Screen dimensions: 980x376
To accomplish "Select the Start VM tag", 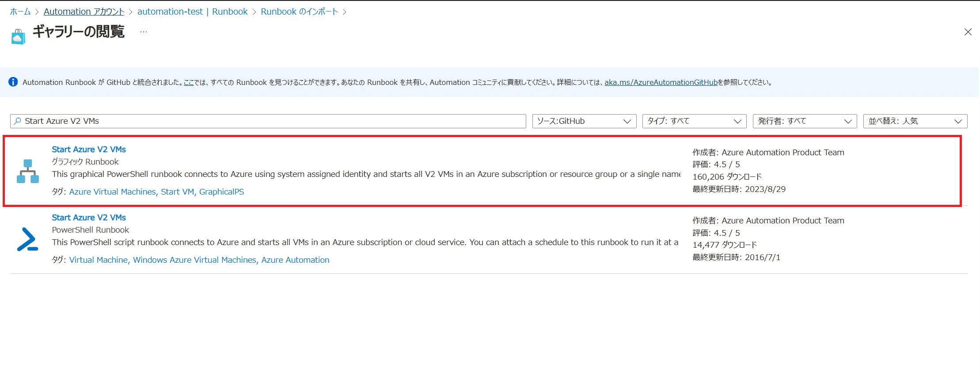I will 178,192.
